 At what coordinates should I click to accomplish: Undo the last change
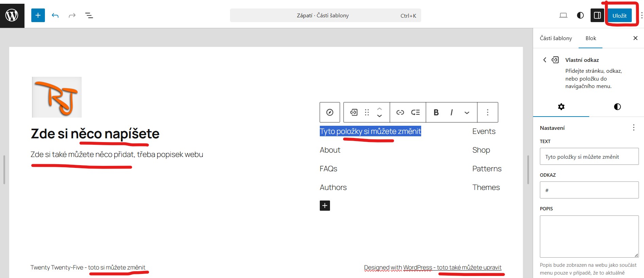point(55,15)
